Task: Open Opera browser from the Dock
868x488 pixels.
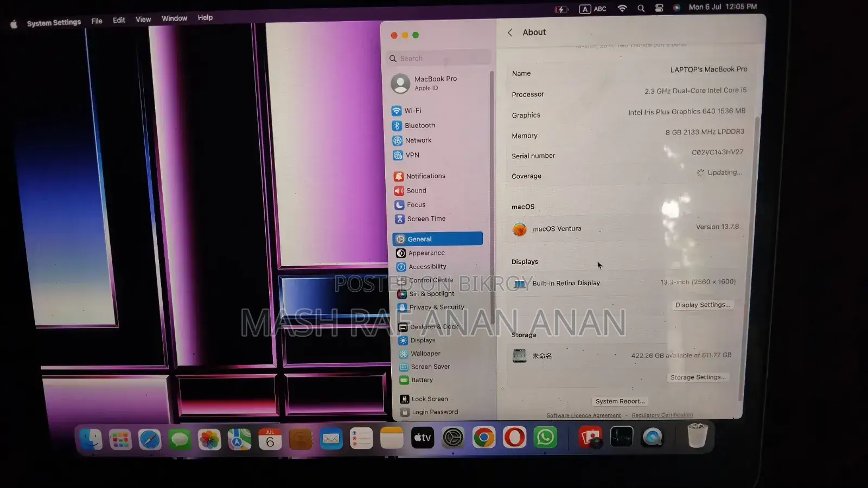Action: (x=514, y=437)
